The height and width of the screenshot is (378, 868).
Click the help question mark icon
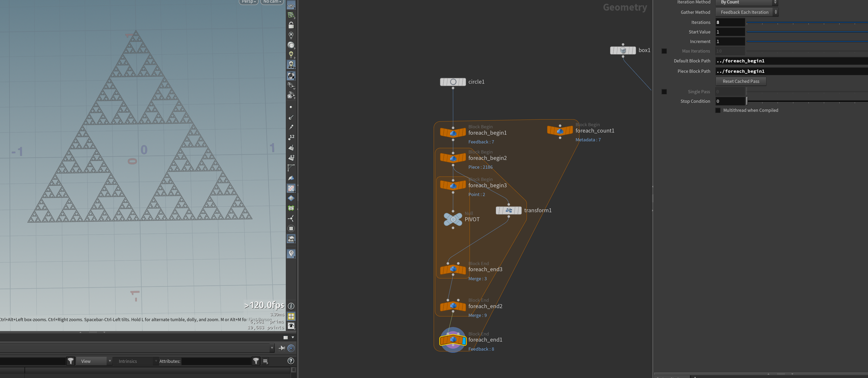pyautogui.click(x=291, y=361)
